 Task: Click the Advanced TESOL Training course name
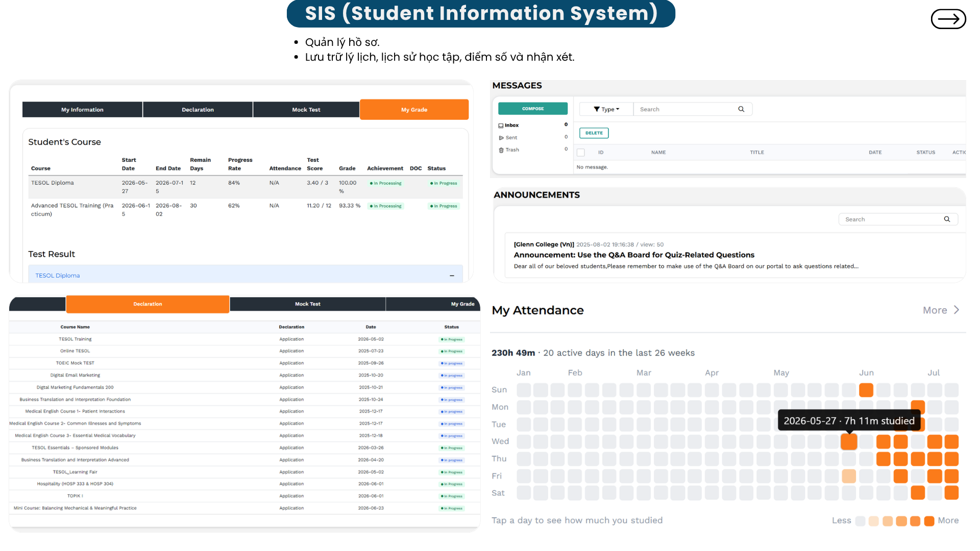pyautogui.click(x=72, y=210)
